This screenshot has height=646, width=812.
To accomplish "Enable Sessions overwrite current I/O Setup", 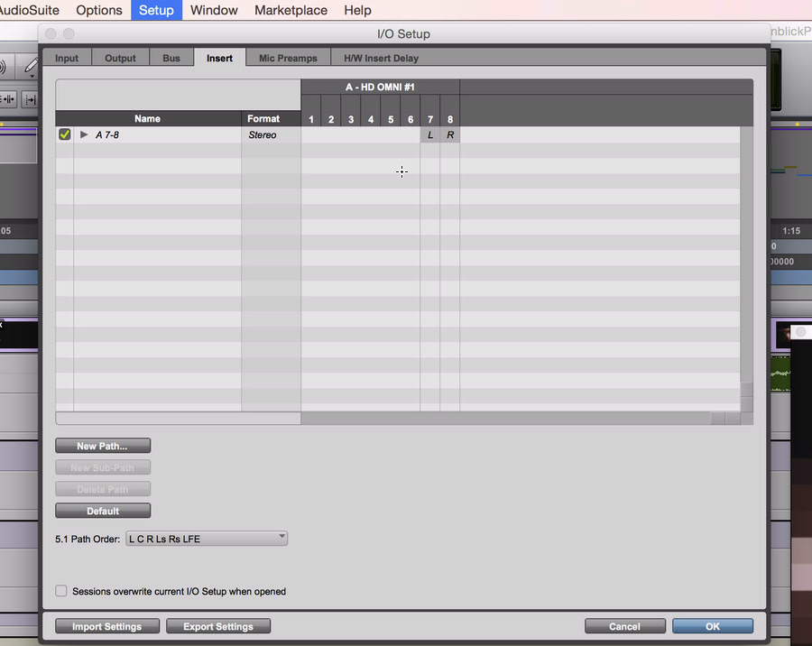I will 61,592.
